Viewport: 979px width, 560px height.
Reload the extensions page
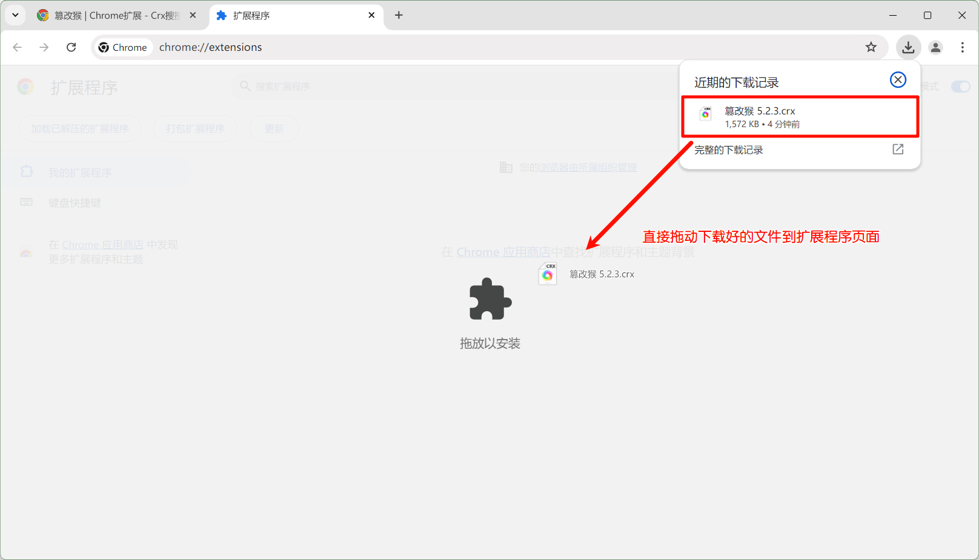pos(71,47)
